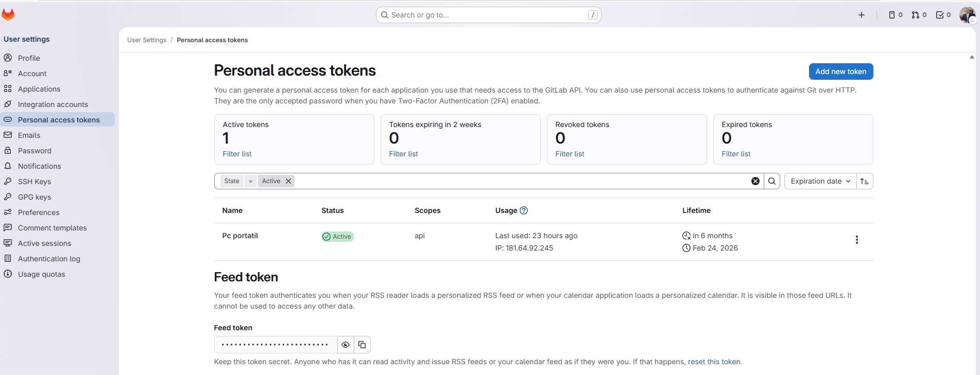Open the create new plus menu
980x375 pixels.
862,15
